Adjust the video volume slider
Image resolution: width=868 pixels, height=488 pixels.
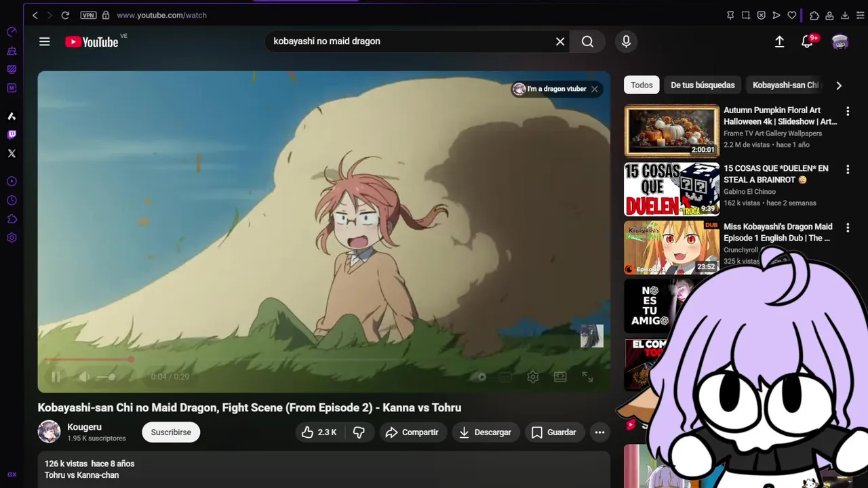coord(106,377)
